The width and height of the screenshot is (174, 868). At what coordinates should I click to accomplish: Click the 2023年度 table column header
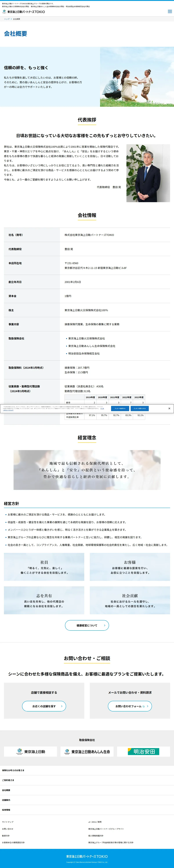coord(139,397)
